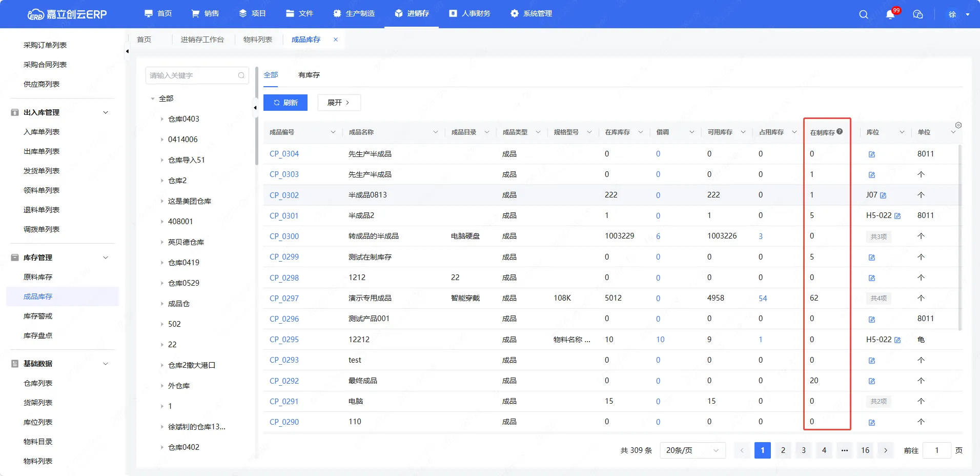
Task: Click the chat message icon in header
Action: [918, 14]
